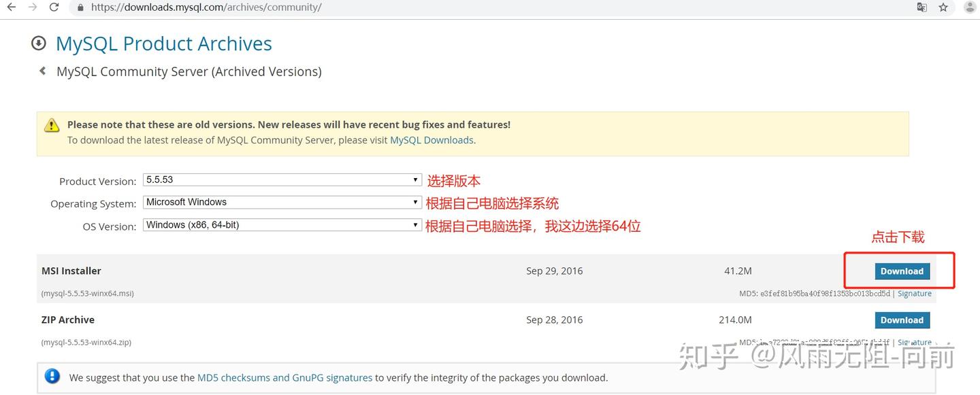980x395 pixels.
Task: Click the yellow warning triangle icon
Action: point(52,125)
